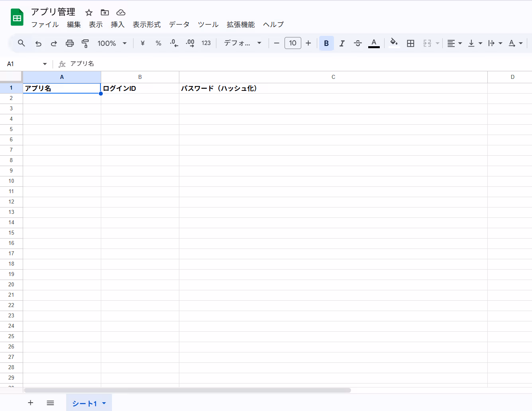
Task: Increase font size with plus button
Action: coord(308,43)
